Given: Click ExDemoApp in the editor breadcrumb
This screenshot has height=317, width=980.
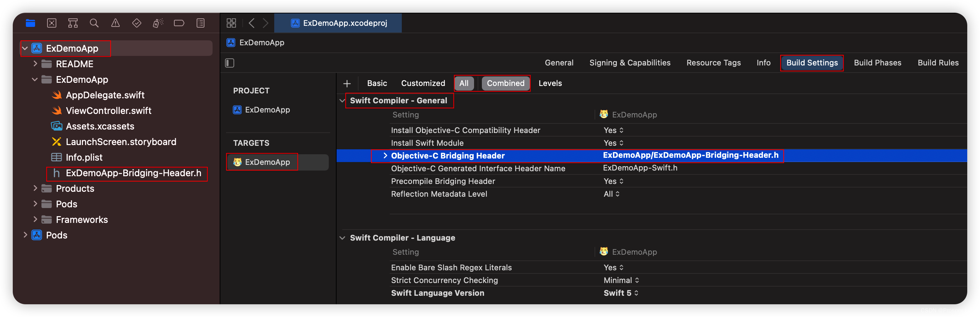Looking at the screenshot, I should pyautogui.click(x=261, y=42).
